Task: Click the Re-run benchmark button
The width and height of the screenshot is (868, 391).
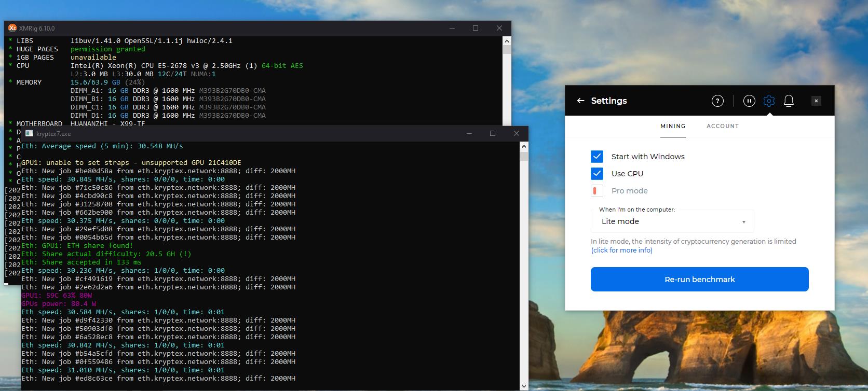Action: (x=700, y=280)
